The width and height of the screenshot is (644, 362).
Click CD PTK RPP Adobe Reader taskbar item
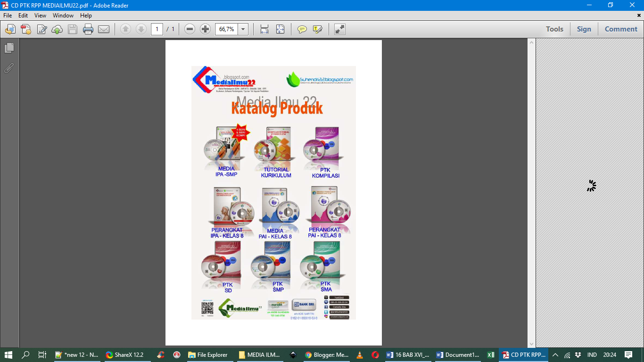point(524,355)
